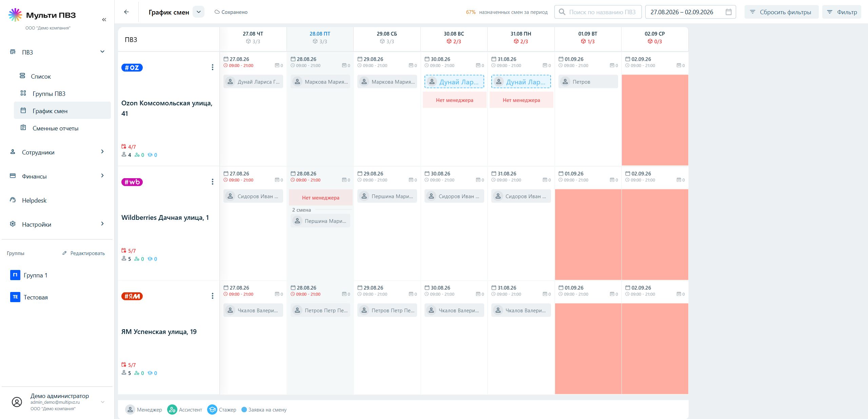Click the #OZ marketplace badge
This screenshot has width=868, height=419.
click(x=132, y=67)
